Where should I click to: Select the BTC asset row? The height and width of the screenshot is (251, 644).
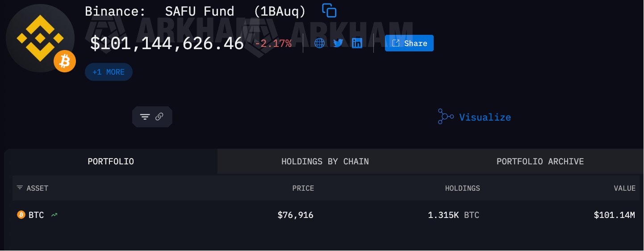click(37, 215)
